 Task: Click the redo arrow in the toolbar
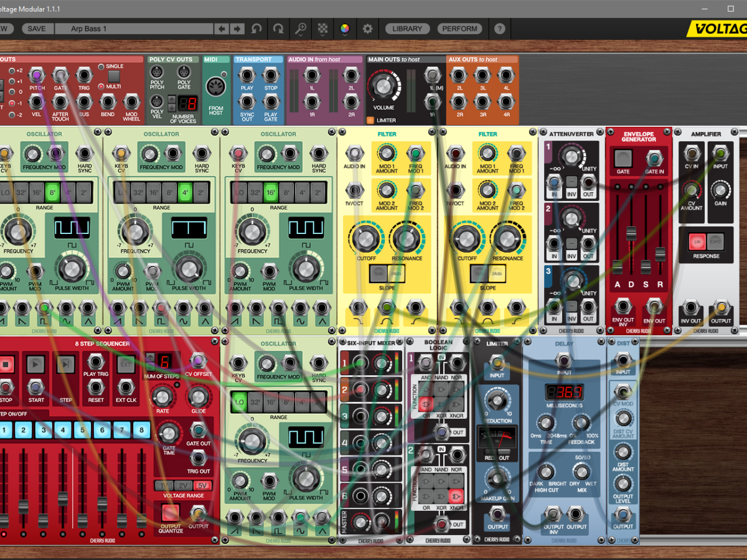(x=278, y=29)
